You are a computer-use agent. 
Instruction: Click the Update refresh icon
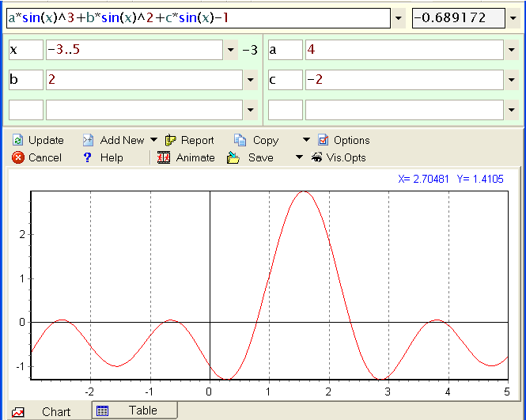17,140
